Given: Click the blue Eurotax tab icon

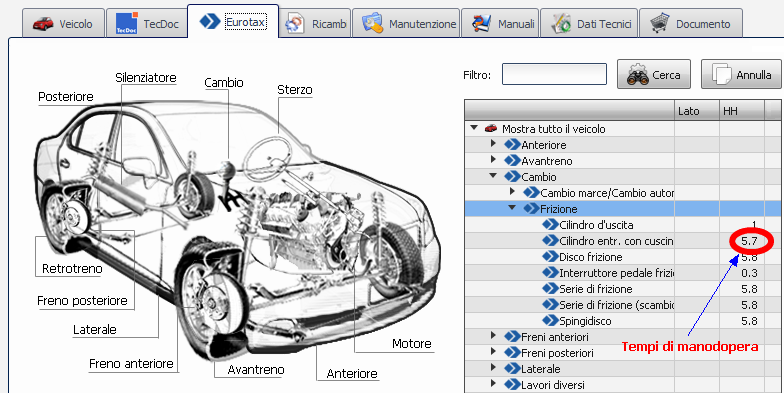Looking at the screenshot, I should pos(210,22).
